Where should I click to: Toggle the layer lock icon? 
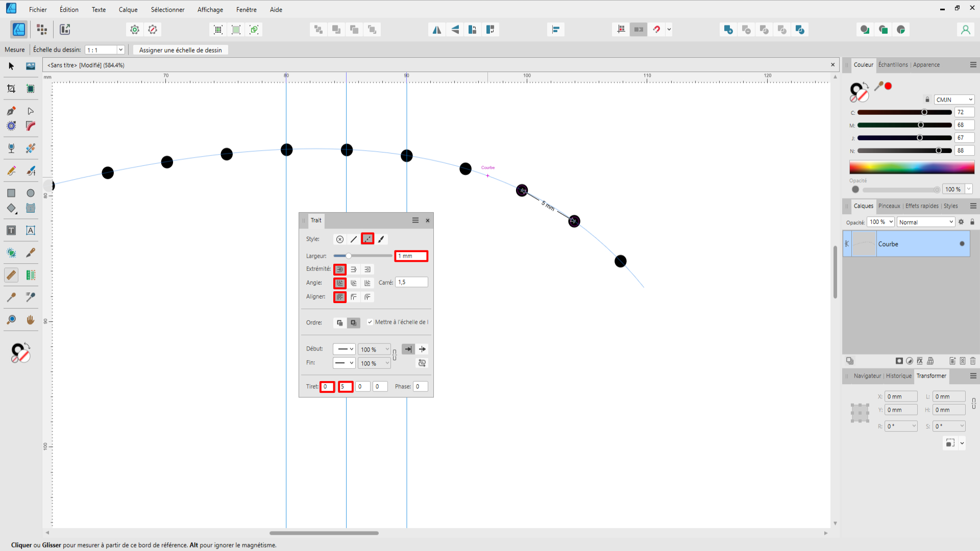coord(972,222)
